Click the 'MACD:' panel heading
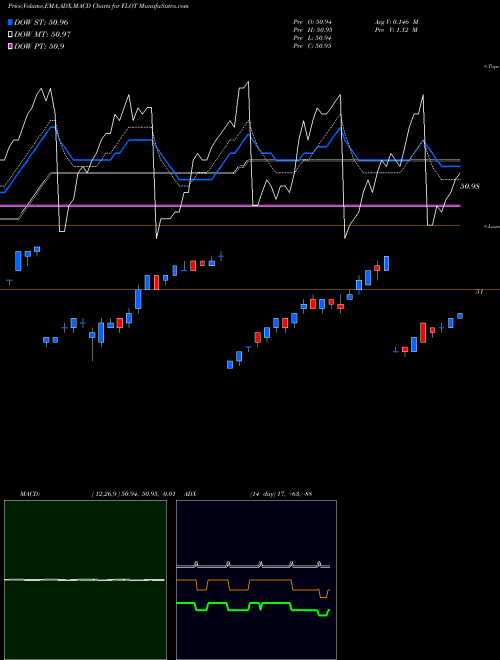The width and height of the screenshot is (500, 660). point(30,493)
